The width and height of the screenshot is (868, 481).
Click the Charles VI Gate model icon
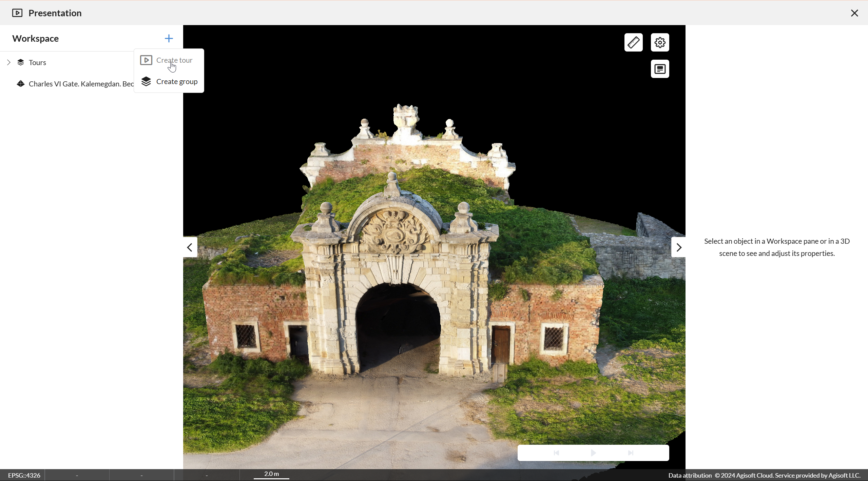click(21, 84)
